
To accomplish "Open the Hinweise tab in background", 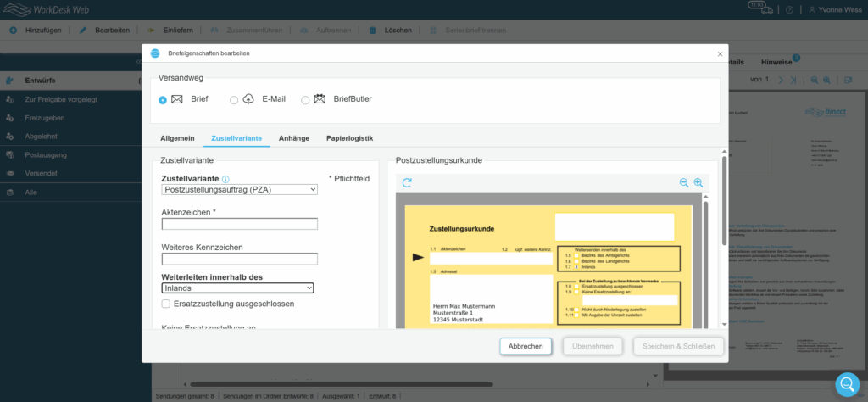I will [x=776, y=63].
